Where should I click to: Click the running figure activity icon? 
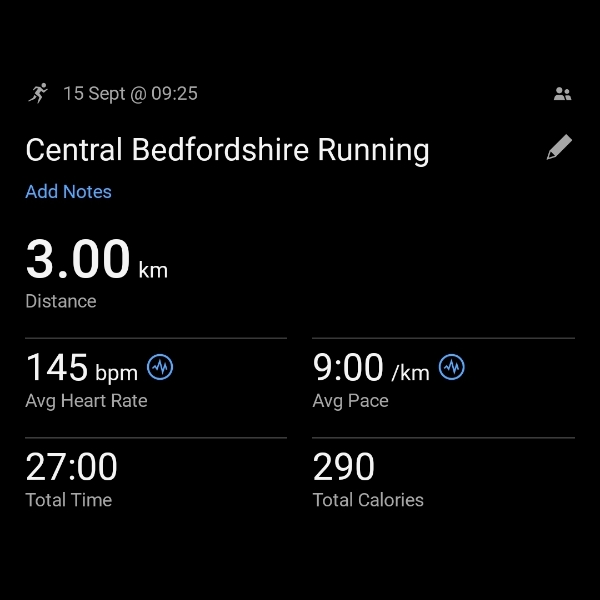click(38, 93)
